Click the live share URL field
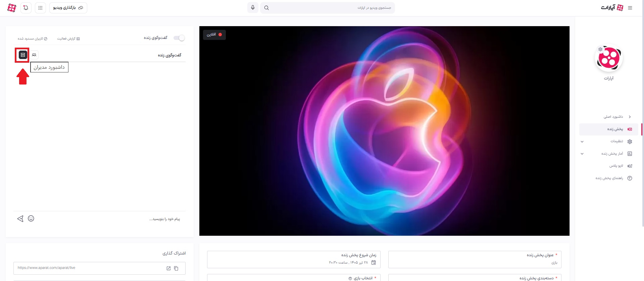 (x=99, y=268)
